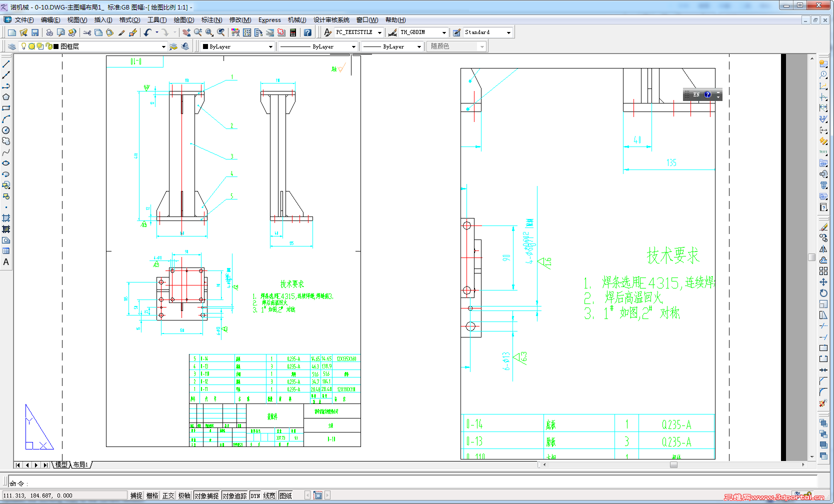Open the 标注(N) menu
Screen dimensions: 834x504
coord(212,20)
